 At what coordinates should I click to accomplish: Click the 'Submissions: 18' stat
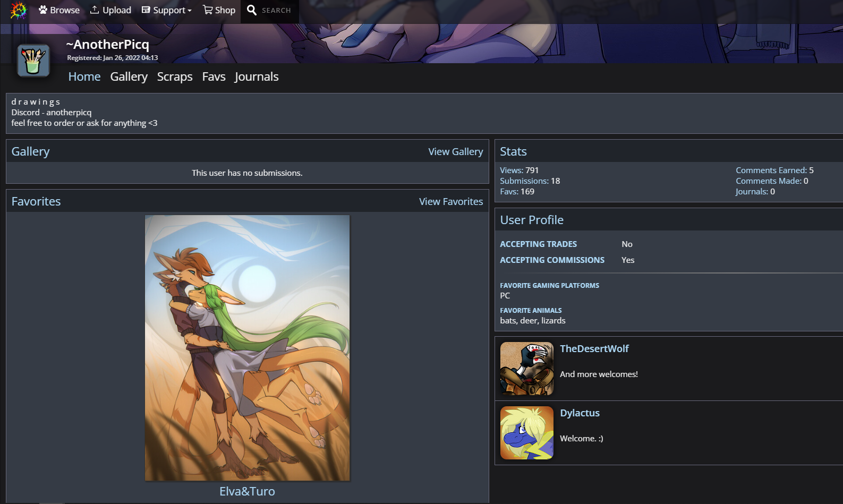(x=530, y=181)
